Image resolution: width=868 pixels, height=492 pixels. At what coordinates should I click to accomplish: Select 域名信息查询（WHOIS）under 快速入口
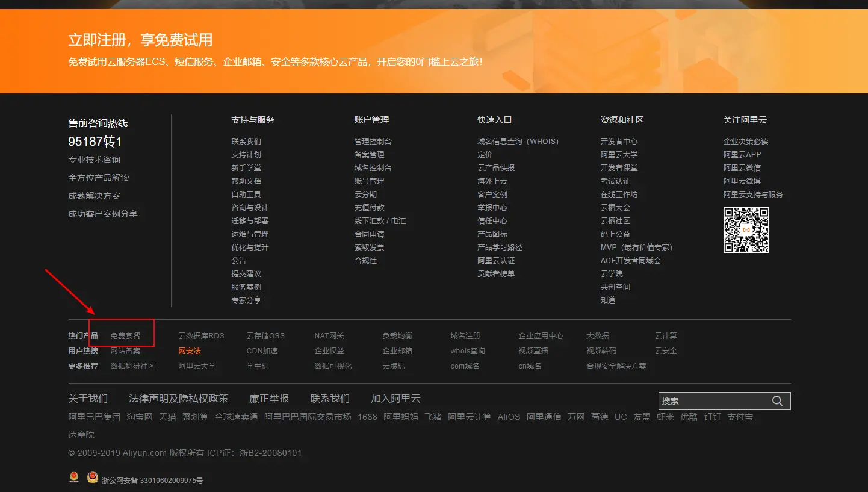519,141
